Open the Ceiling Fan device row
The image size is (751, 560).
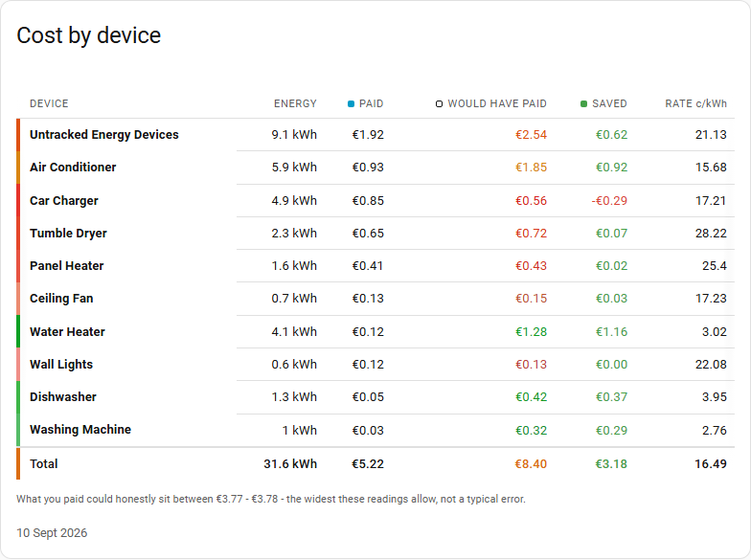pos(375,299)
